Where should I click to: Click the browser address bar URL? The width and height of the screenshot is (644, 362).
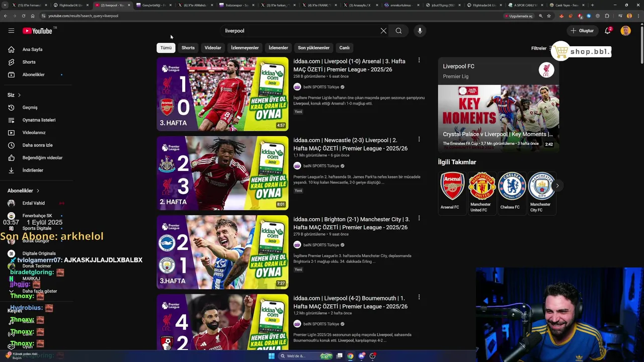pyautogui.click(x=83, y=16)
